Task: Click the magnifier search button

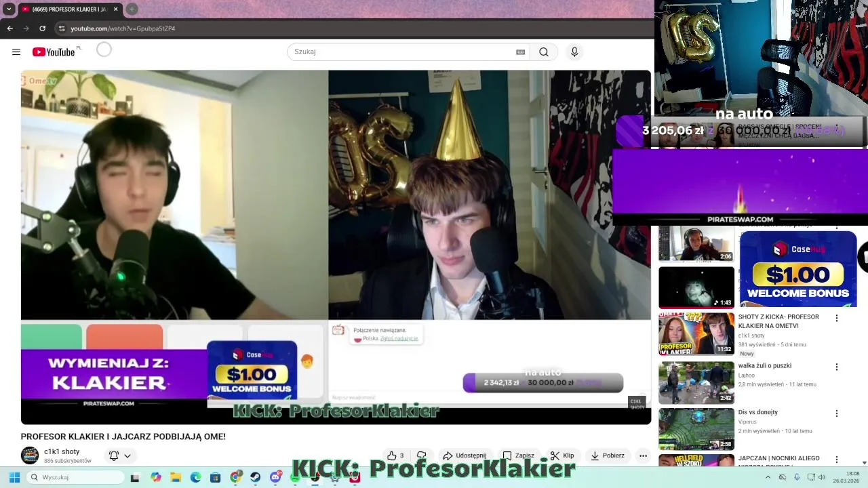Action: tap(544, 52)
